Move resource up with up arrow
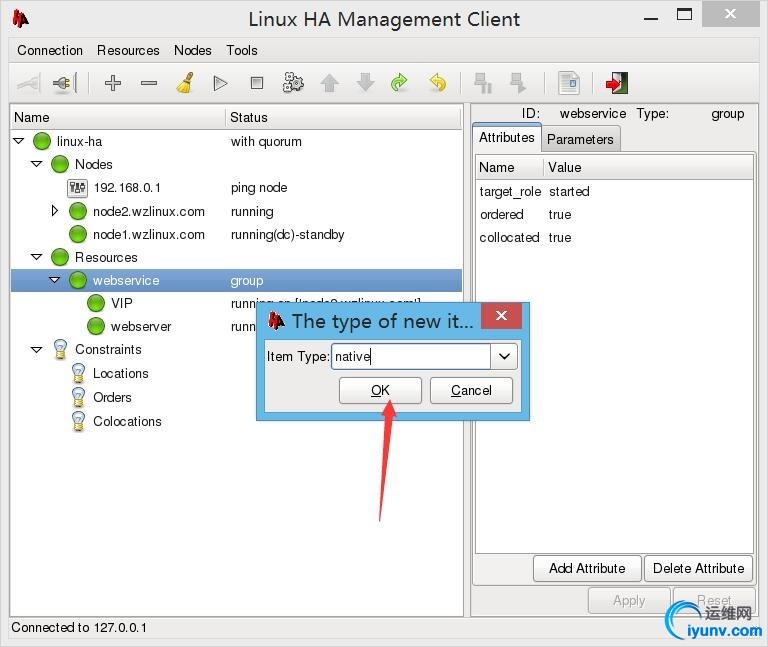The image size is (768, 647). (x=330, y=83)
